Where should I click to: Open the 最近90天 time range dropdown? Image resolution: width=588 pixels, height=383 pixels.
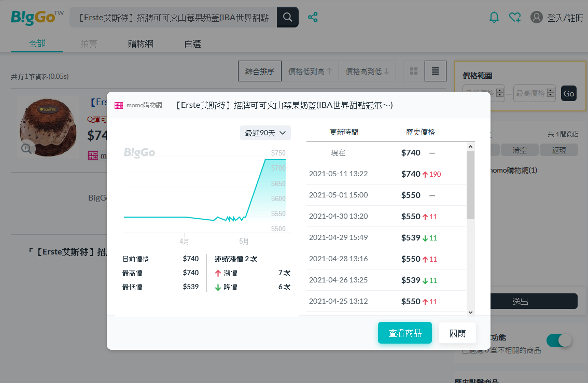pos(265,133)
